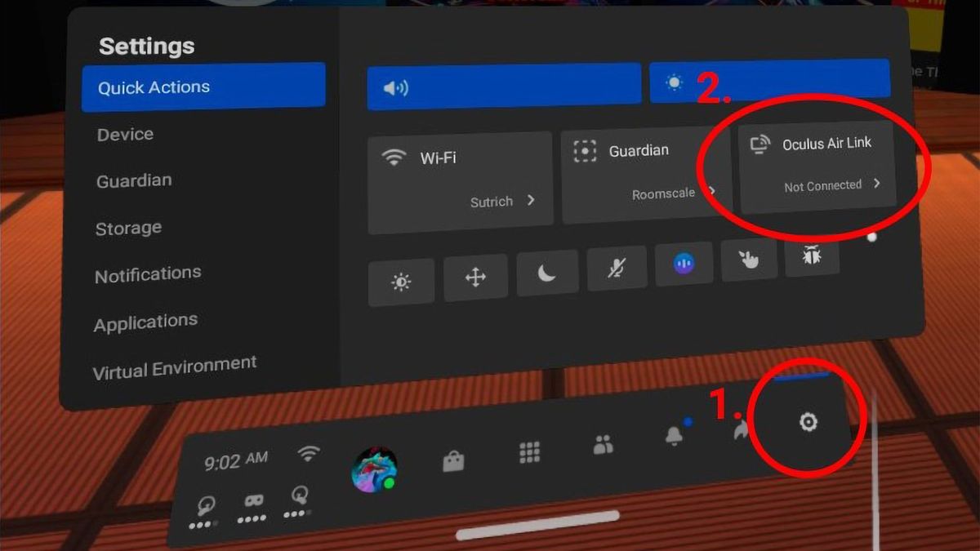Open Applications settings in the sidebar
Screen dimensions: 980x551
(145, 320)
